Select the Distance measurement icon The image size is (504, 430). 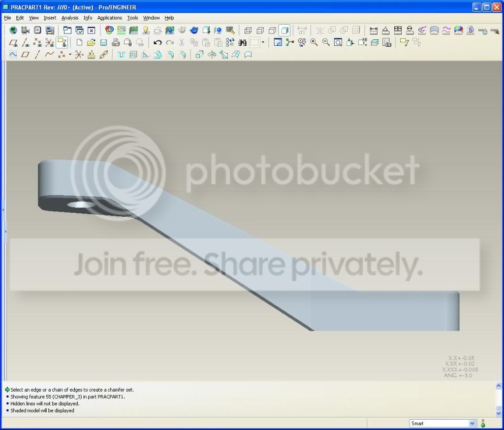[x=374, y=31]
